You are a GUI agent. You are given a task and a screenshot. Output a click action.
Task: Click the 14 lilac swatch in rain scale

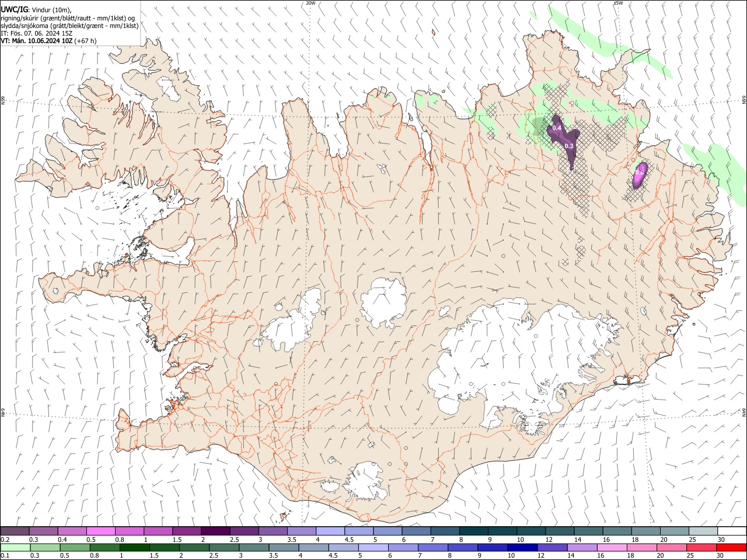(582, 547)
